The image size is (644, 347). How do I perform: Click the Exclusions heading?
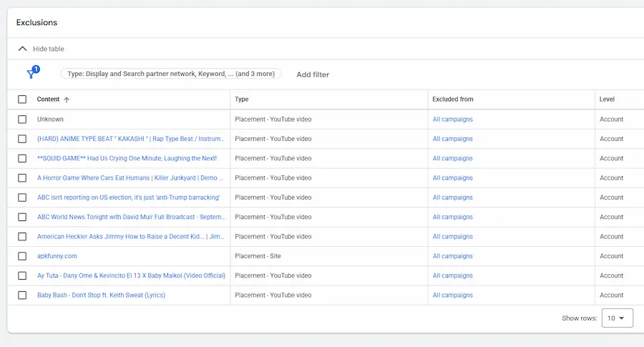(x=36, y=23)
